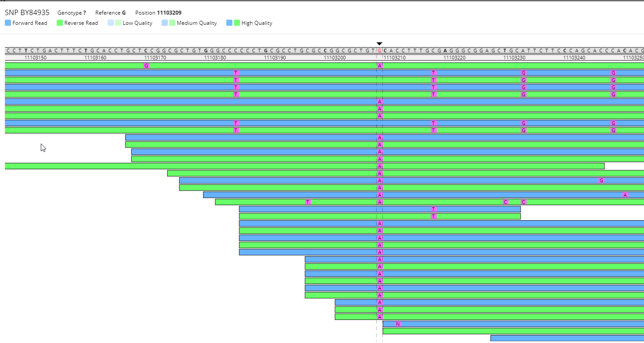Click the Genotype ? field
The width and height of the screenshot is (644, 343).
click(x=71, y=13)
